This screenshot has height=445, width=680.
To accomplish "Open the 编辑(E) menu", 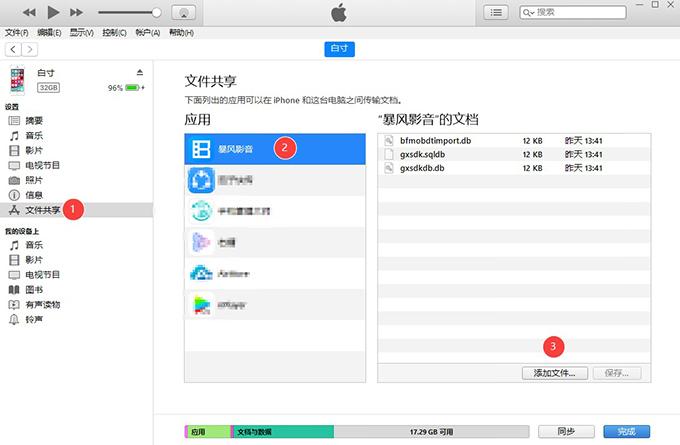I will point(49,33).
